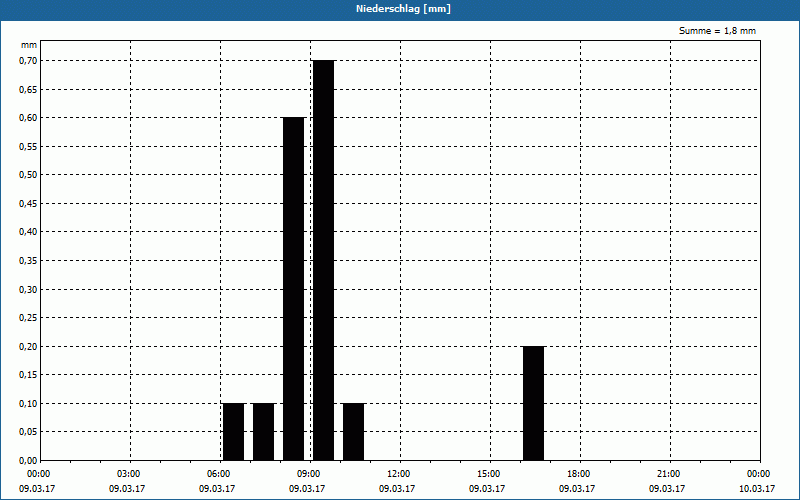
Task: Click the first 0,10 bar at 06:00
Action: pyautogui.click(x=234, y=432)
